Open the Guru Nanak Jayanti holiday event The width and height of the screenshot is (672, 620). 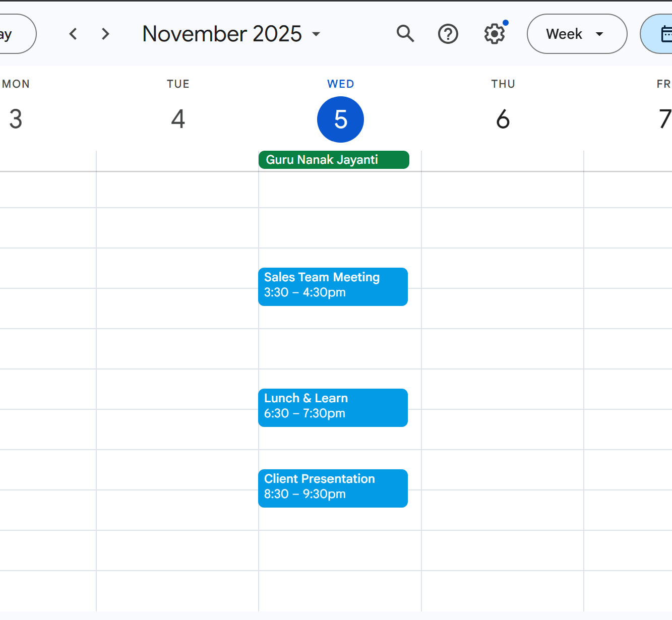(x=333, y=160)
